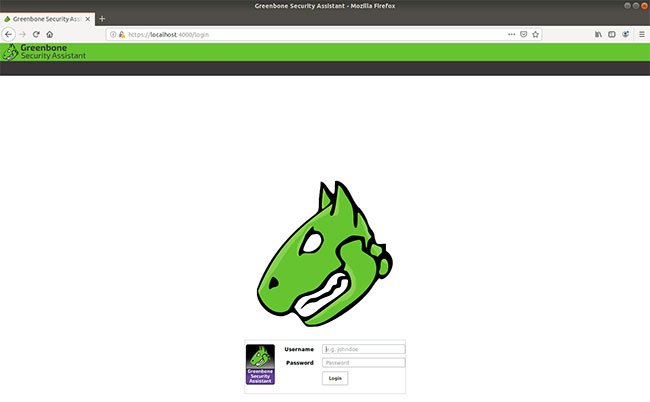Viewport: 650px width, 402px height.
Task: Open a new tab with plus button
Action: coord(102,19)
